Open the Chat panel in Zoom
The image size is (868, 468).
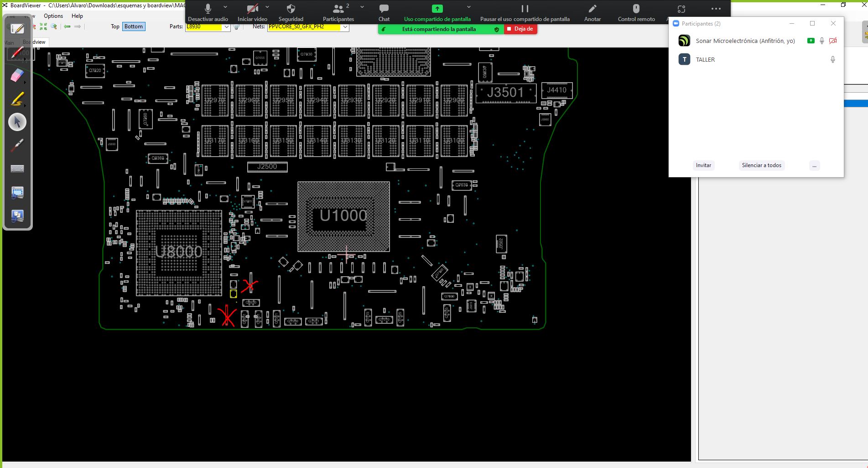[384, 9]
